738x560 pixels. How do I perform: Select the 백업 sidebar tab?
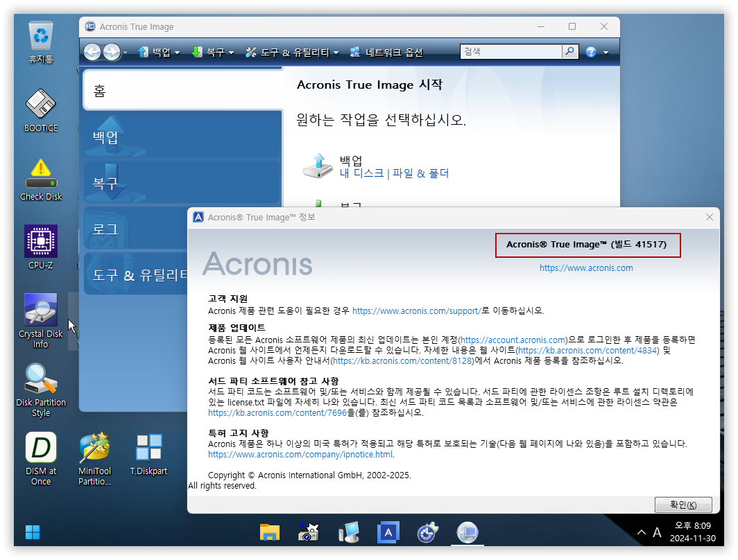pyautogui.click(x=183, y=135)
